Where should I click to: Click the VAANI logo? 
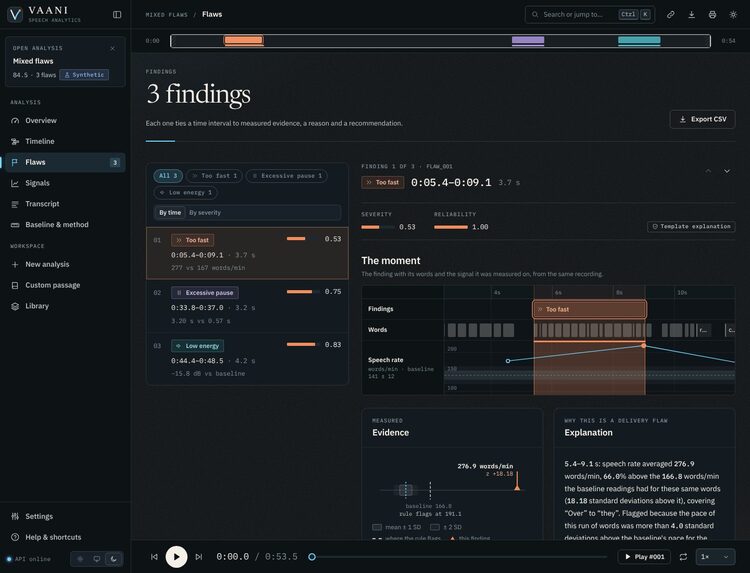[x=44, y=14]
